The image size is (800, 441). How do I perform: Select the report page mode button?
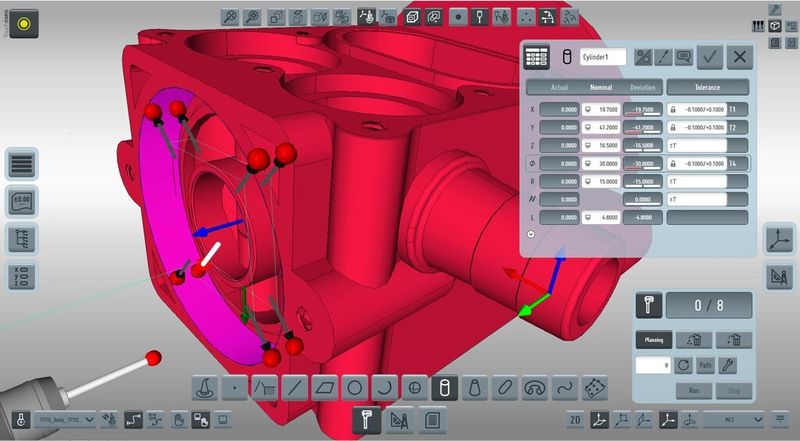coord(432,420)
